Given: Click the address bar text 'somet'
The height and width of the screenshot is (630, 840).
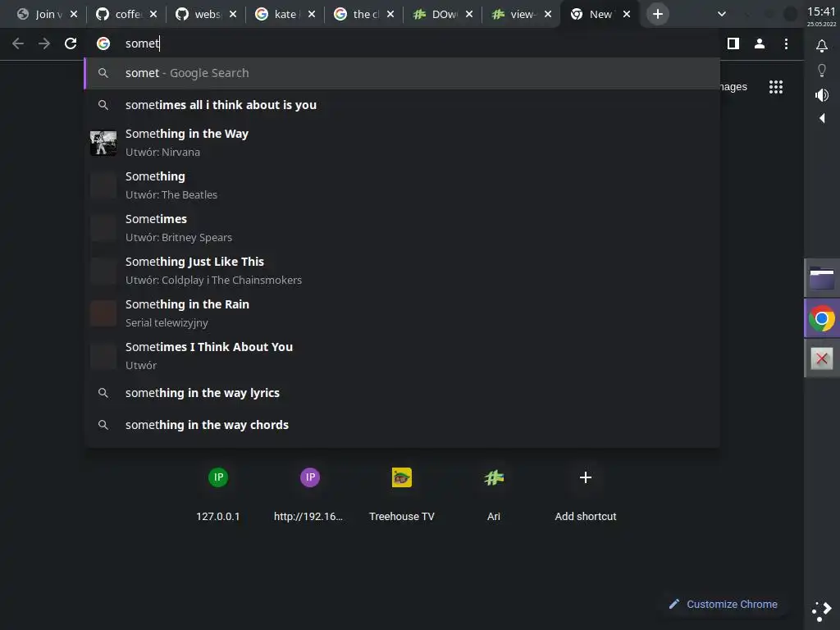Looking at the screenshot, I should (x=142, y=43).
